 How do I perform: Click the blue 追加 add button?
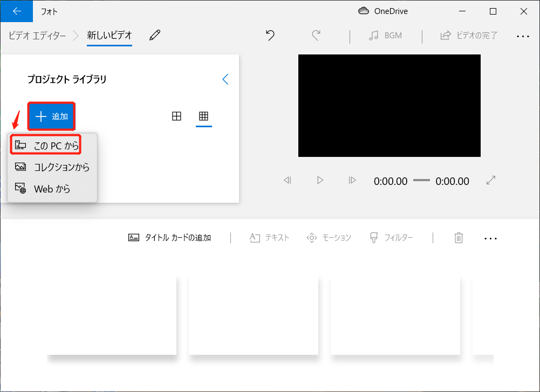tap(51, 116)
